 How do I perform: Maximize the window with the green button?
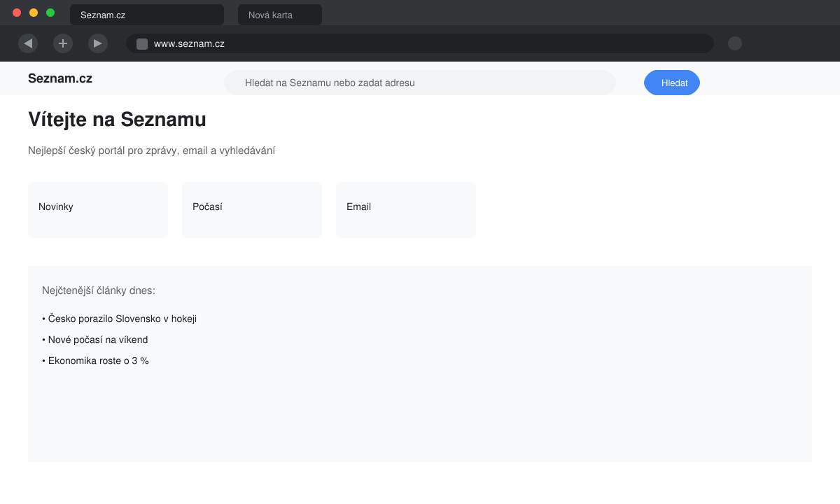tap(50, 13)
